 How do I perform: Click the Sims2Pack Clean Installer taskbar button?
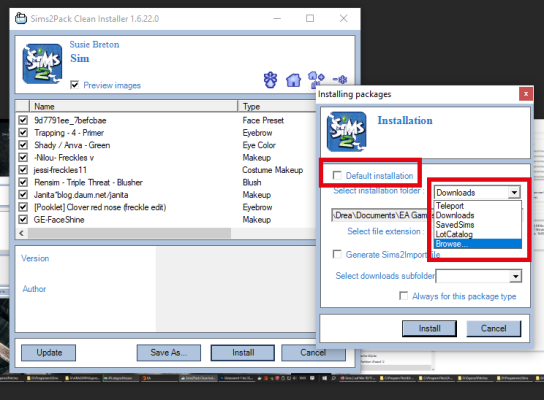[x=199, y=378]
